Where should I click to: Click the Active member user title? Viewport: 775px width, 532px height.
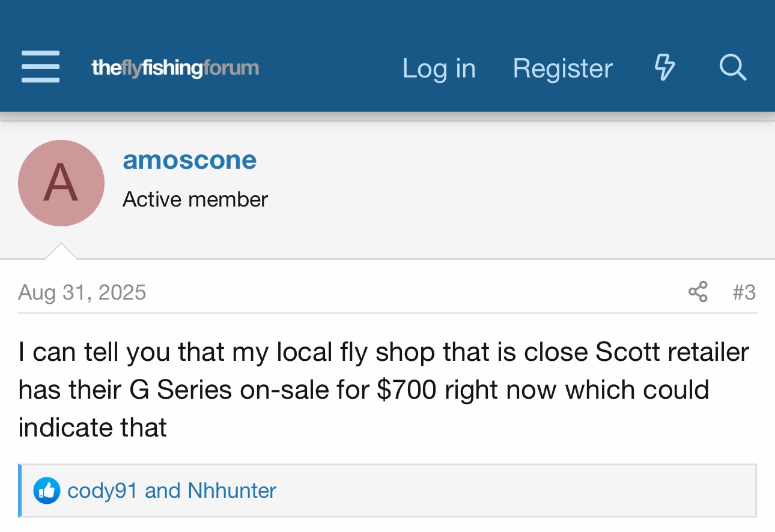[195, 199]
